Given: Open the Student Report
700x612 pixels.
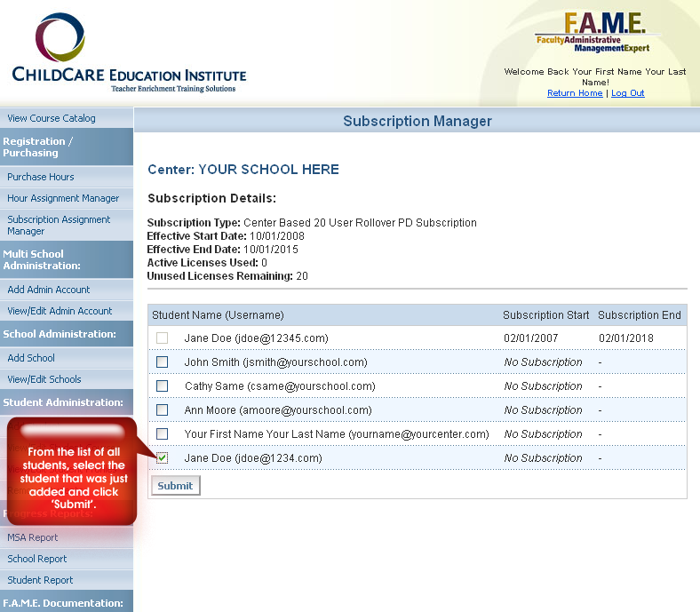Looking at the screenshot, I should 67,580.
